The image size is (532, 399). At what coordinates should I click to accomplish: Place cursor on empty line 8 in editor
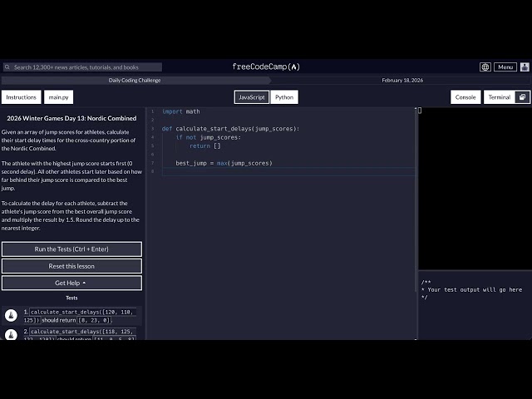click(x=288, y=172)
